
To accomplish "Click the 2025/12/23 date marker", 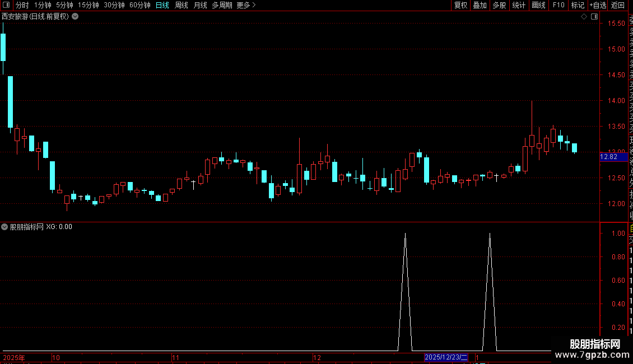I will (446, 357).
